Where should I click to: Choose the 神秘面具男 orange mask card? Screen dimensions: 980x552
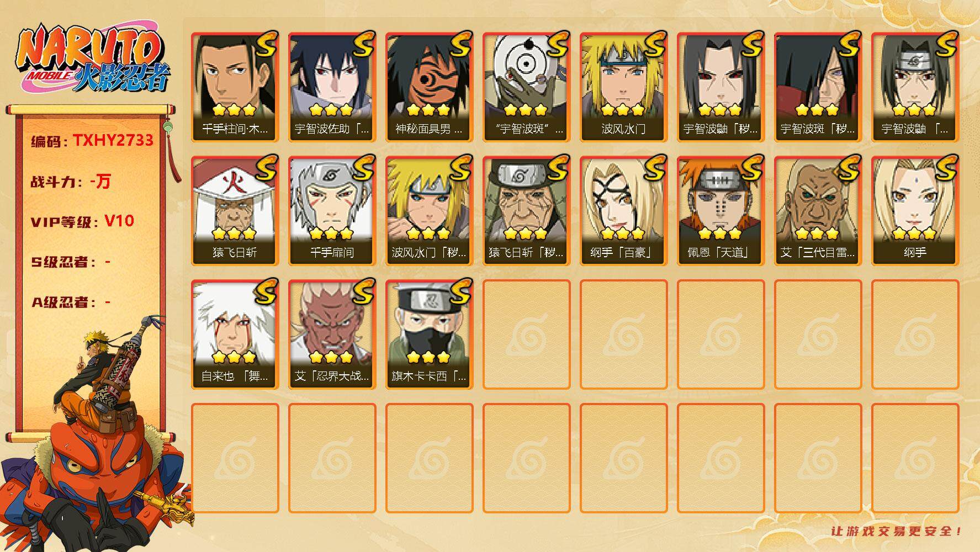click(429, 87)
